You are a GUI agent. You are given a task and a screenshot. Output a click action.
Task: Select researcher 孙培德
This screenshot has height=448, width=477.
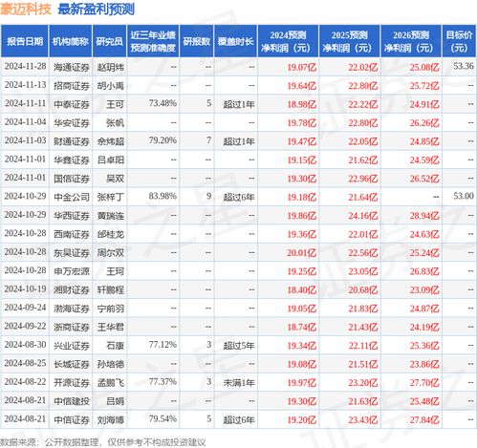pyautogui.click(x=110, y=364)
